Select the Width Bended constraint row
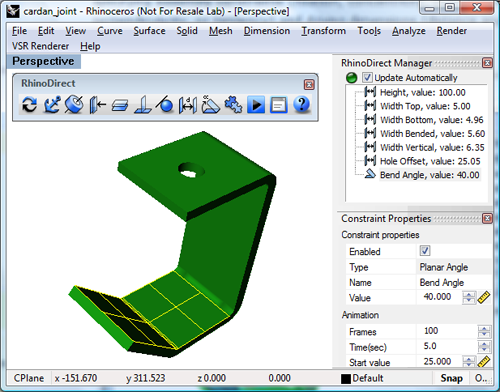 (x=432, y=133)
